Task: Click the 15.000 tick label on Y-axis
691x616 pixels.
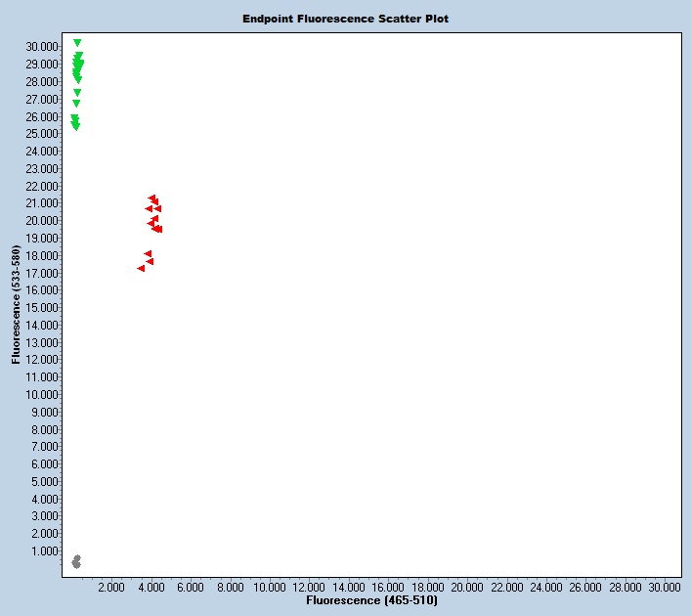Action: (x=43, y=307)
